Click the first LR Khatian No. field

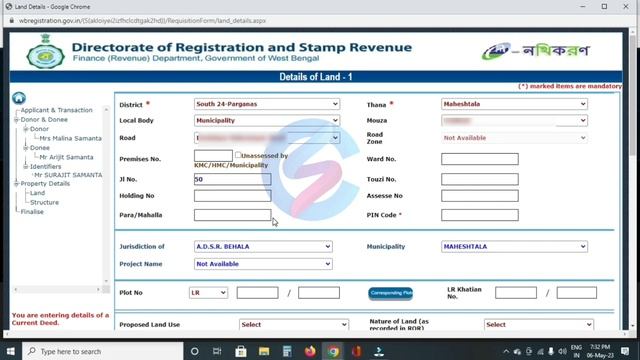pyautogui.click(x=516, y=293)
